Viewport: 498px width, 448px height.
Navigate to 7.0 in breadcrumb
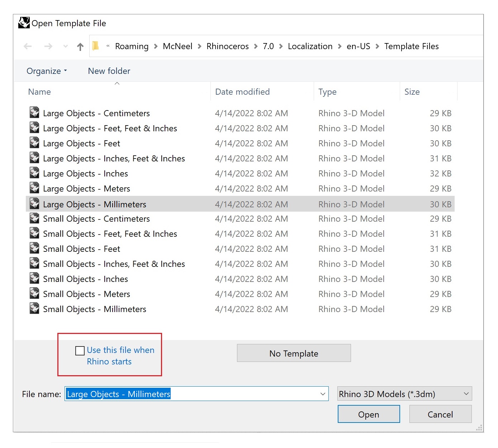tap(268, 46)
